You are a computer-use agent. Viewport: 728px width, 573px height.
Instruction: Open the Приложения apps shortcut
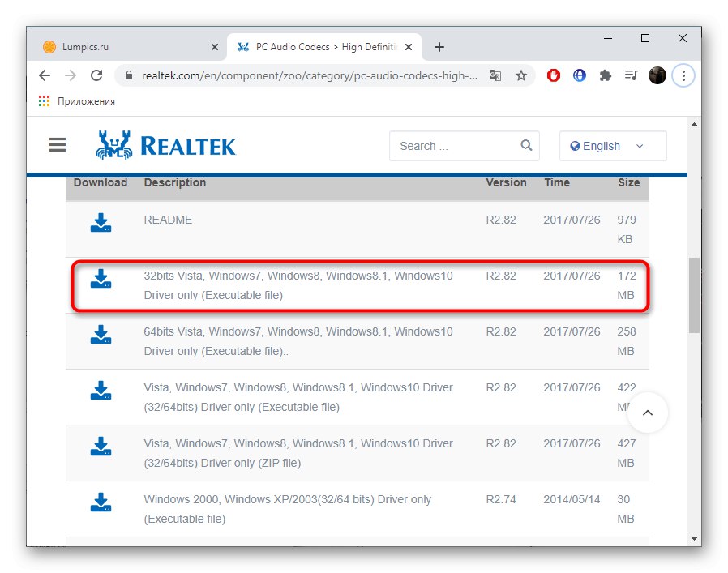click(77, 101)
